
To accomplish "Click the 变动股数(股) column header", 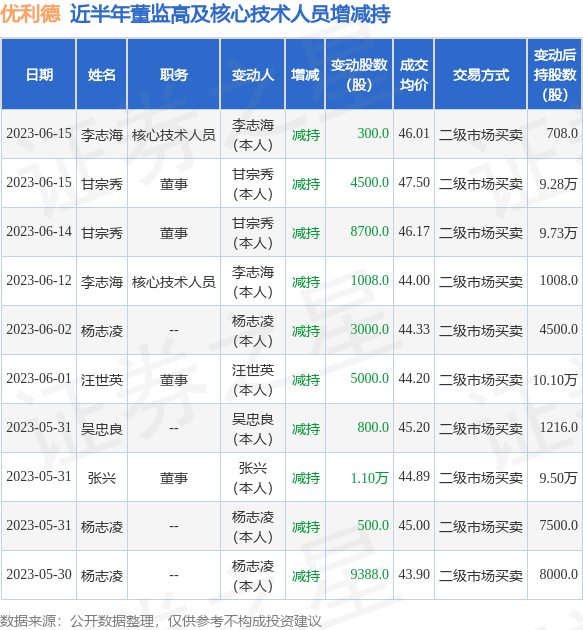I will pyautogui.click(x=359, y=74).
